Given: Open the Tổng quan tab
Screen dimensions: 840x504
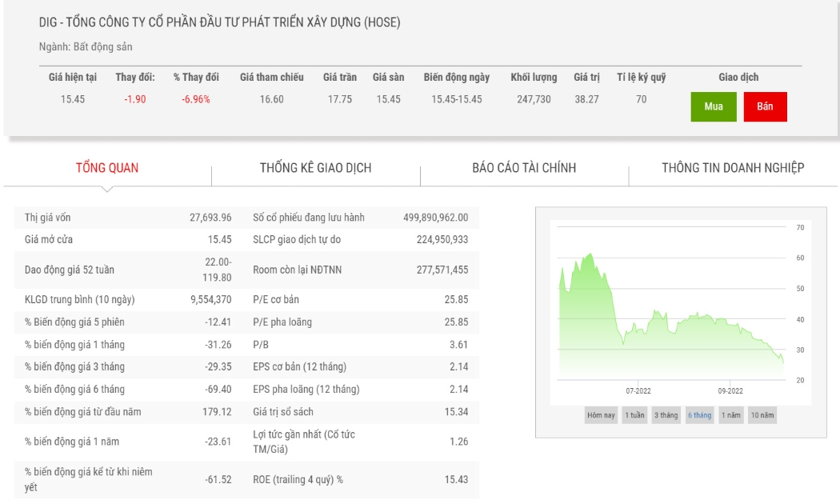Looking at the screenshot, I should [x=107, y=168].
